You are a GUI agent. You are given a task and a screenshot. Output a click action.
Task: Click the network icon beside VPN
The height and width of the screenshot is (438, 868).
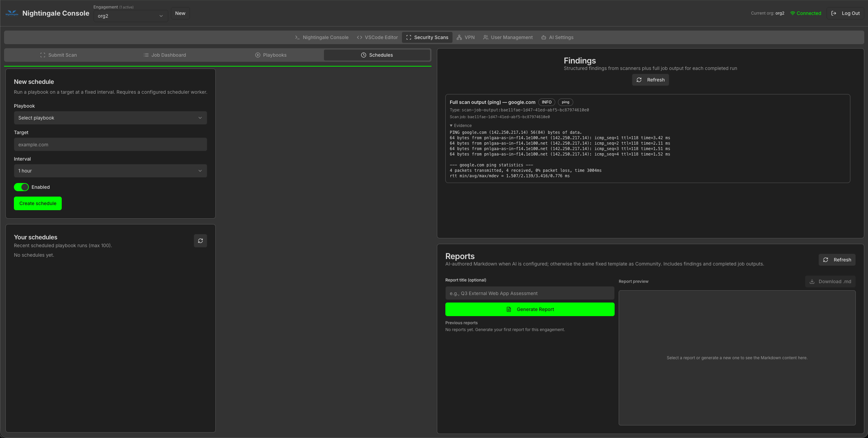[459, 37]
